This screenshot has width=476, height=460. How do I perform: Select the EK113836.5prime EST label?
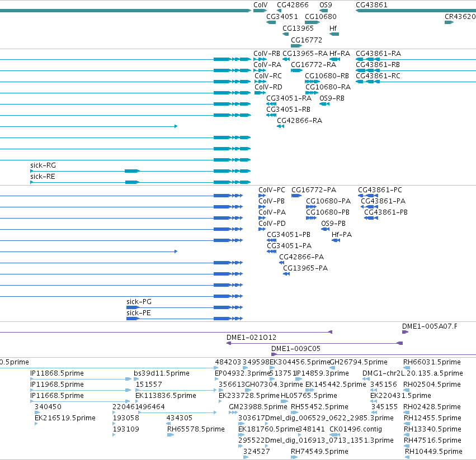[166, 396]
